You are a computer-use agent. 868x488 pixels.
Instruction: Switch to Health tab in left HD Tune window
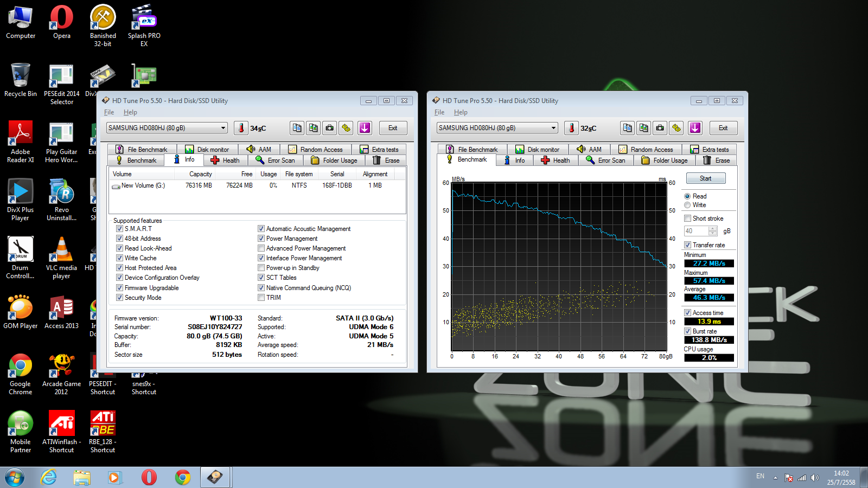pos(225,160)
